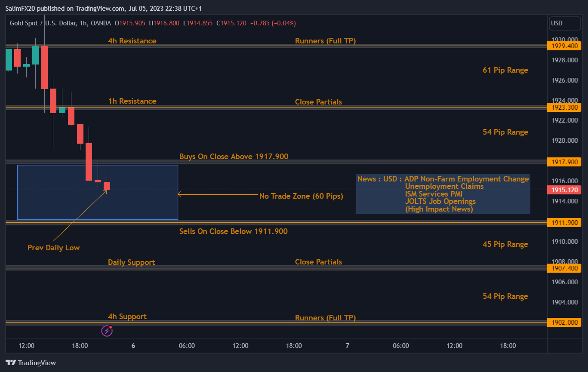Click the orange 1902.000 price label
This screenshot has height=372, width=588.
(x=564, y=322)
